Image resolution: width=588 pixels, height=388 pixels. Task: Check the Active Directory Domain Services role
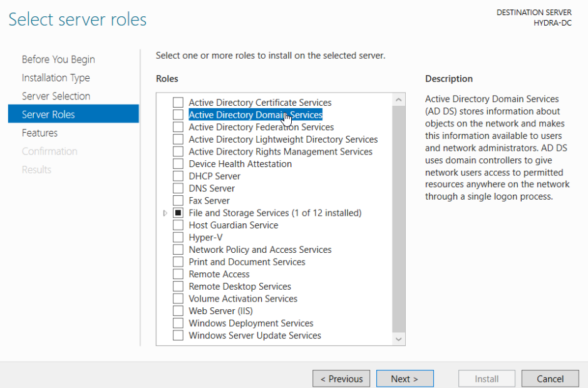point(178,115)
